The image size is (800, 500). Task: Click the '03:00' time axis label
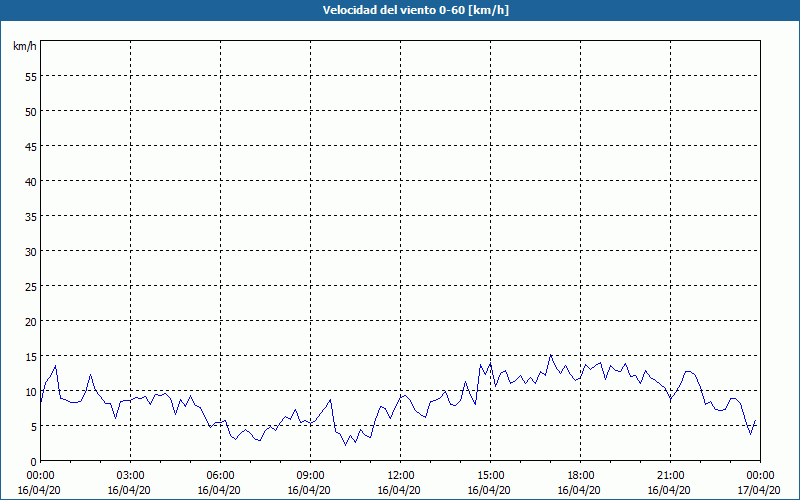[x=131, y=476]
